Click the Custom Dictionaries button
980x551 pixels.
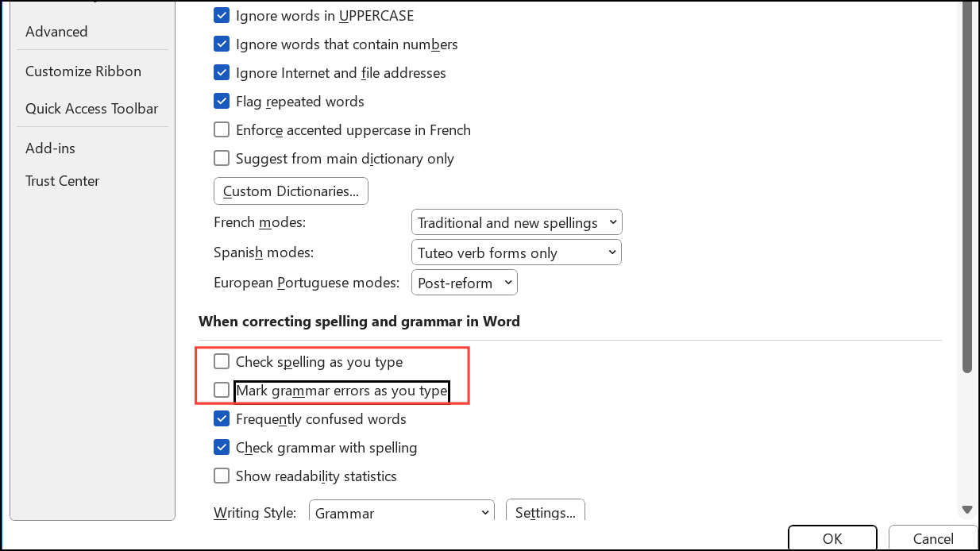(291, 191)
